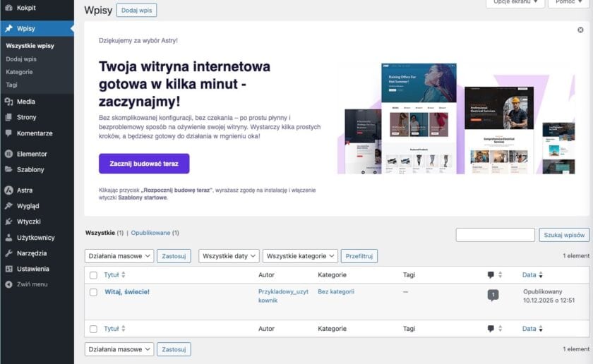This screenshot has height=364, width=593.
Task: Click the Bez kategorii link
Action: point(336,291)
